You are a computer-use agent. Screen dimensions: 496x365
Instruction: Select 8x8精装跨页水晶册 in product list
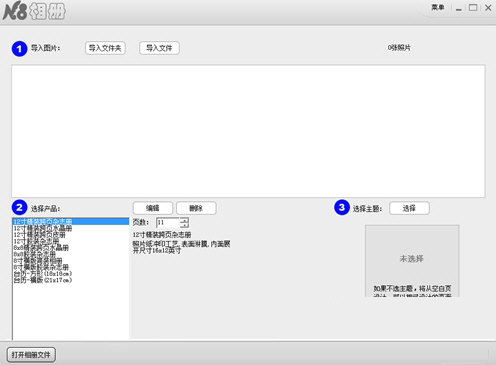[71, 248]
